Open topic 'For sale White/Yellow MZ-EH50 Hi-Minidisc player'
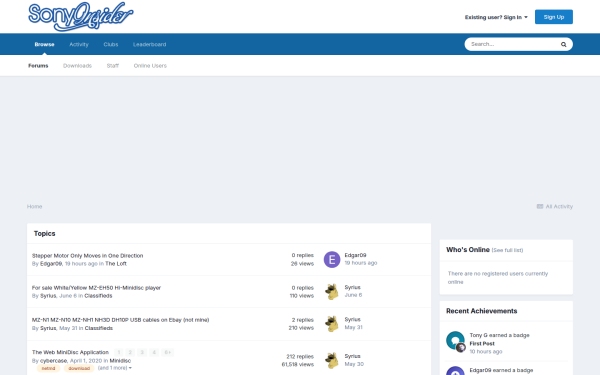The height and width of the screenshot is (375, 600). pyautogui.click(x=96, y=288)
